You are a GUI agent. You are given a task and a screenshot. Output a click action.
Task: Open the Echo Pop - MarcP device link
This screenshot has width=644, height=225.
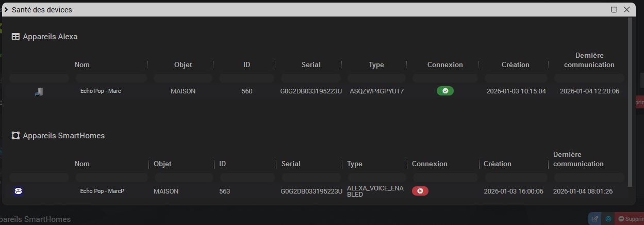pyautogui.click(x=102, y=191)
